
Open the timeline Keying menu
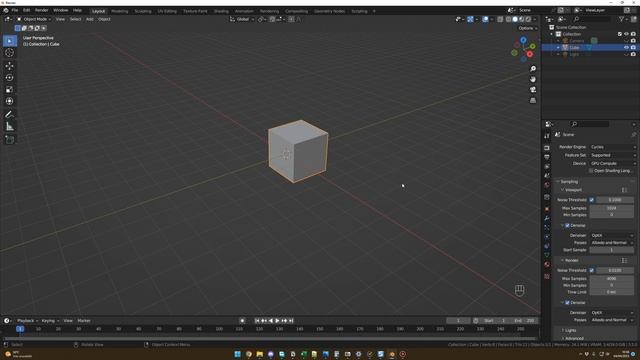[50, 321]
